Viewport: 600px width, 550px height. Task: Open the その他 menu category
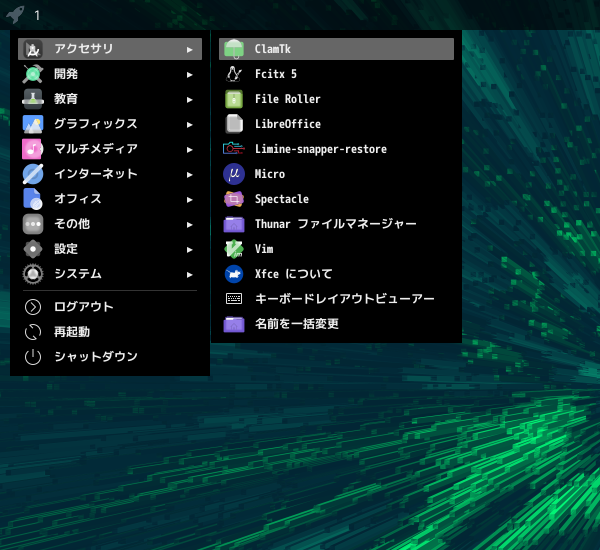pos(110,224)
